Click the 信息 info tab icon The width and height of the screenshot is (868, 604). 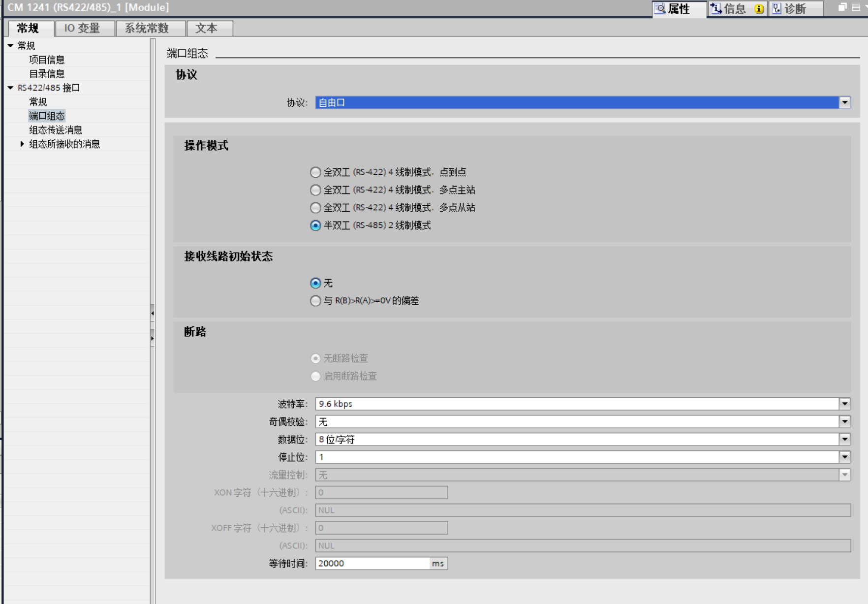[716, 8]
